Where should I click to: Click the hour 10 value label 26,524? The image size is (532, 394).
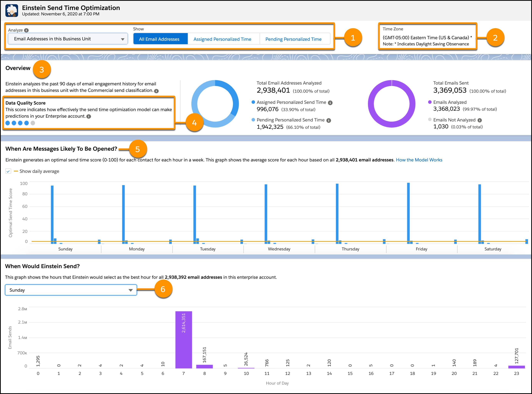246,359
